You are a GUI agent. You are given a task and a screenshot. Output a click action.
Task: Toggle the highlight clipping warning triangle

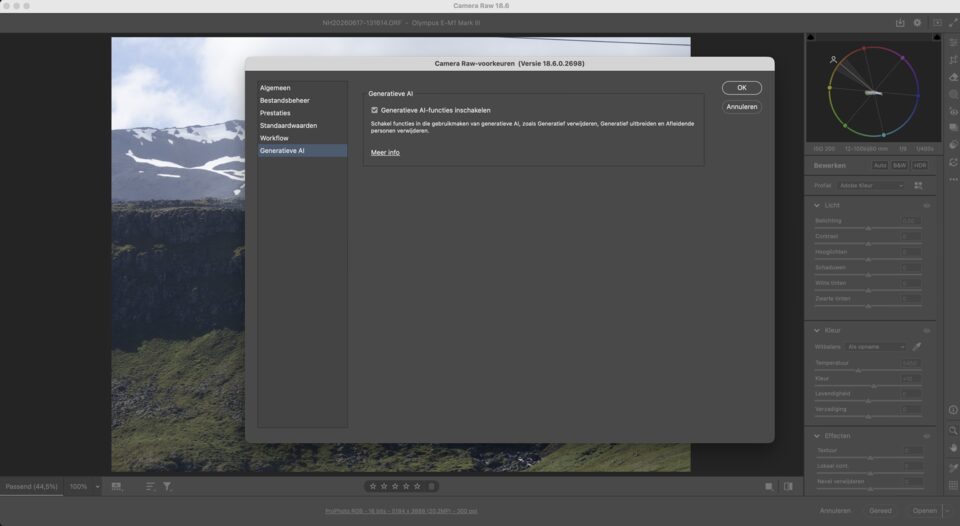(x=936, y=37)
